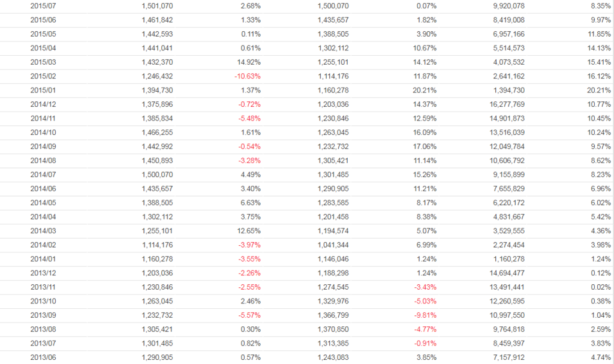The height and width of the screenshot is (364, 614).
Task: Select the 1,461,842 revenue cell
Action: coord(157,20)
